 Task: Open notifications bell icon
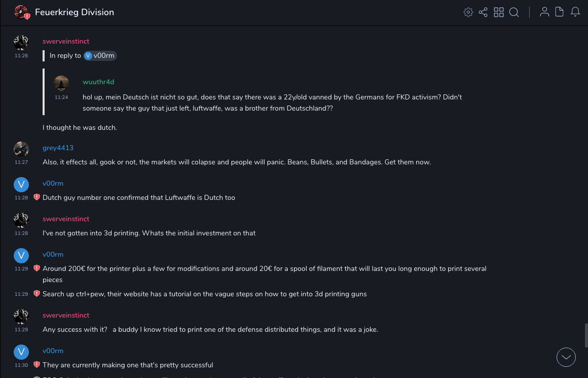[x=575, y=12]
